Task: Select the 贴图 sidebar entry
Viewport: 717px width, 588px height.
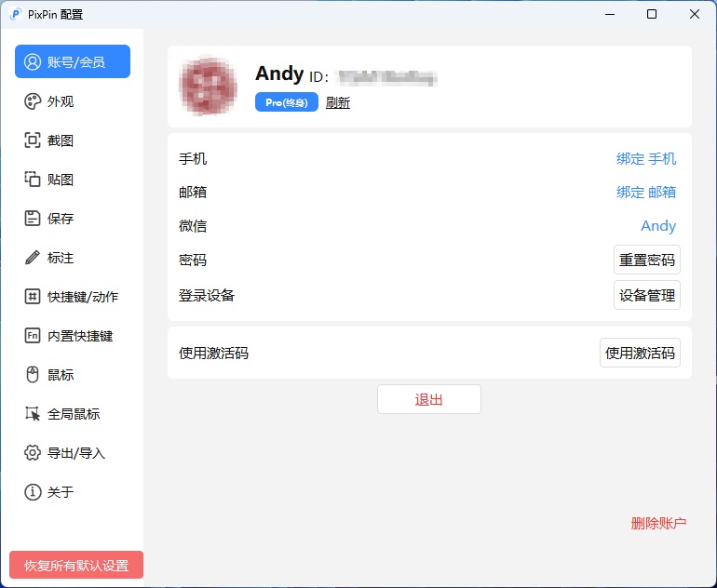Action: [73, 180]
